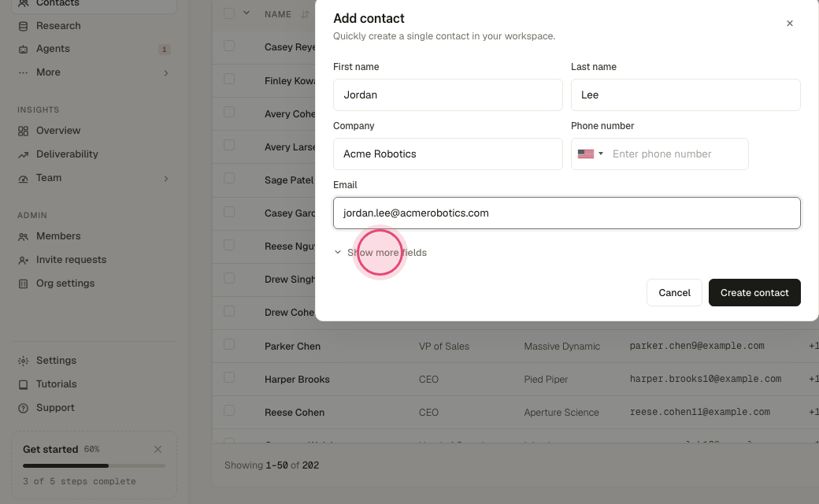The height and width of the screenshot is (504, 819).
Task: Select the Drew Singh row checkbox
Action: 229,278
